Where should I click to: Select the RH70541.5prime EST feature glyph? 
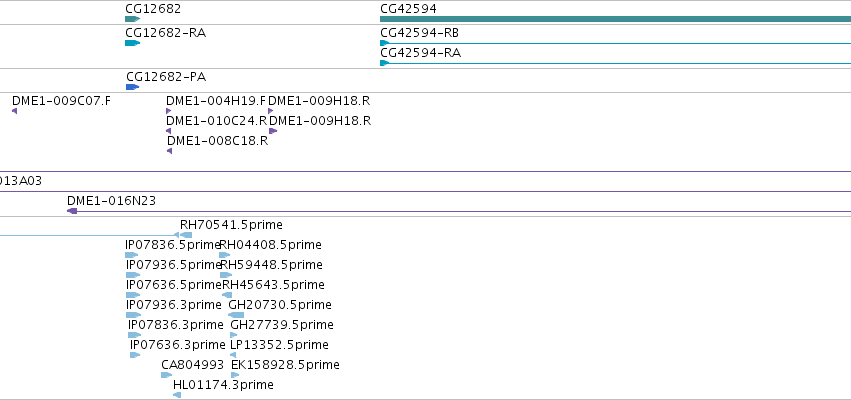[x=185, y=235]
